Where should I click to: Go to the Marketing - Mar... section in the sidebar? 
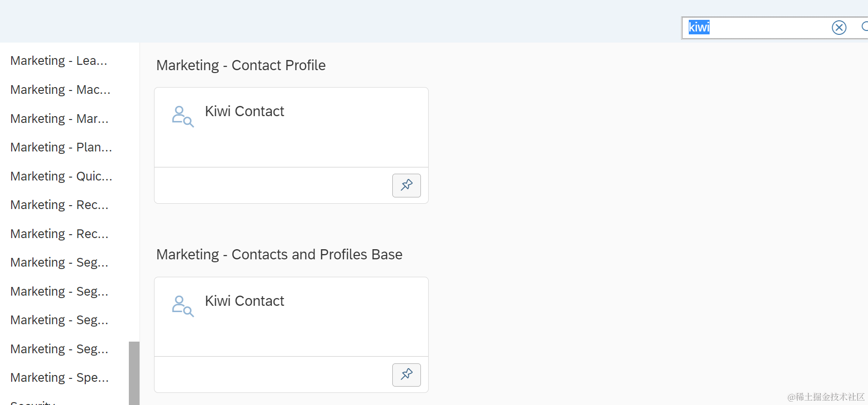[59, 119]
